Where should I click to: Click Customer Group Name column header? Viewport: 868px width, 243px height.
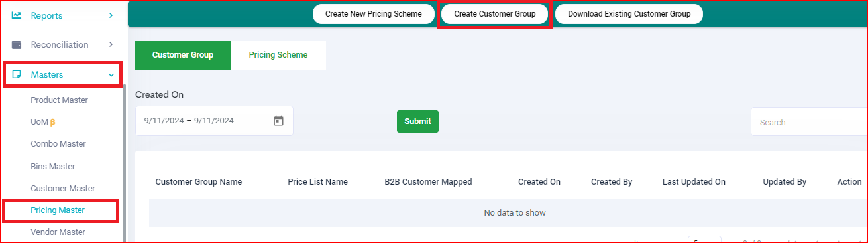pyautogui.click(x=199, y=181)
